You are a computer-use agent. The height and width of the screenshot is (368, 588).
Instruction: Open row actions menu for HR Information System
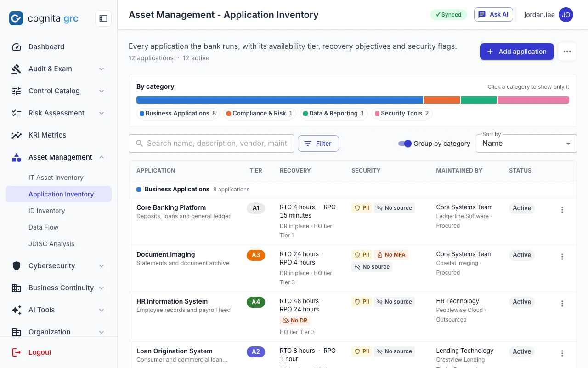coord(562,304)
